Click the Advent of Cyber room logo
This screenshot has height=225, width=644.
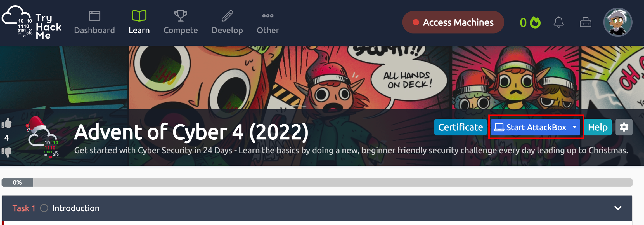coord(42,137)
